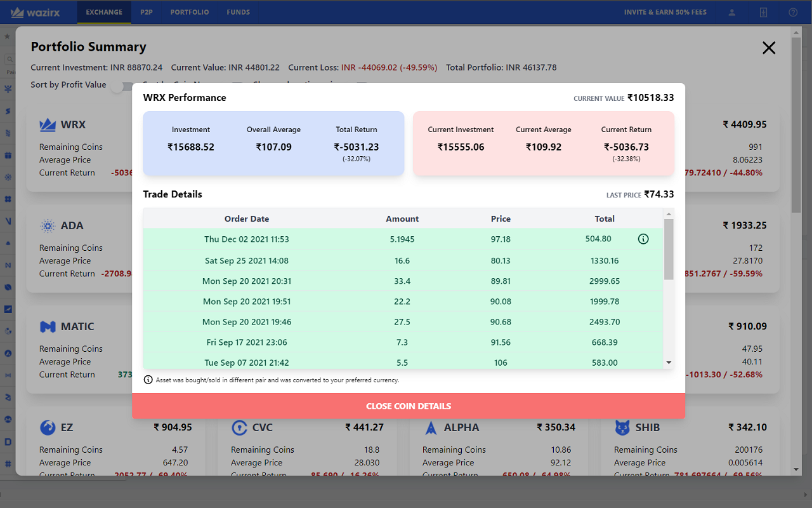Screen dimensions: 812x508
Task: Open the PORTFOLIO tab
Action: [x=190, y=12]
